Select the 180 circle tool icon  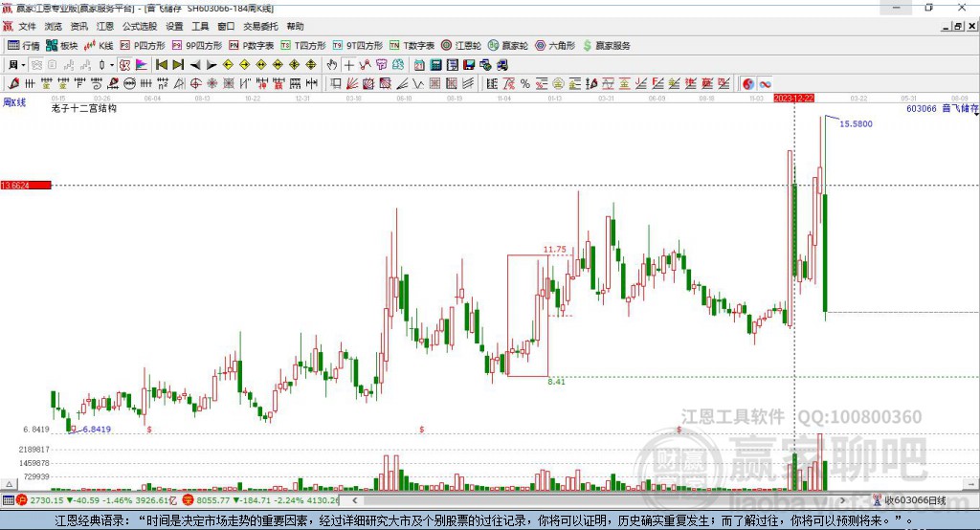pyautogui.click(x=129, y=84)
